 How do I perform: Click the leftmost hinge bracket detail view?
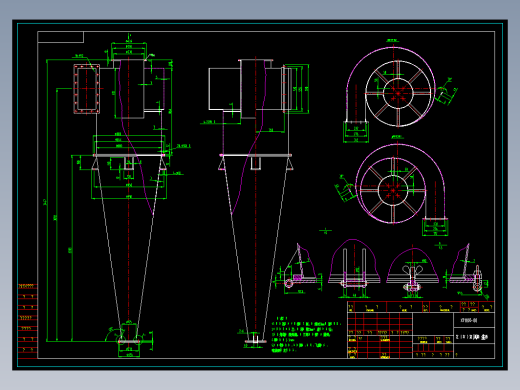(297, 269)
